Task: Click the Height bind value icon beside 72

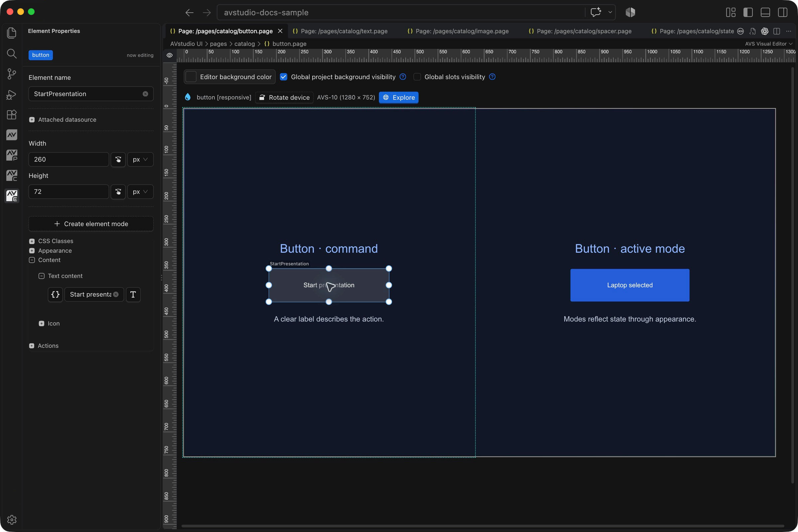Action: coord(118,192)
